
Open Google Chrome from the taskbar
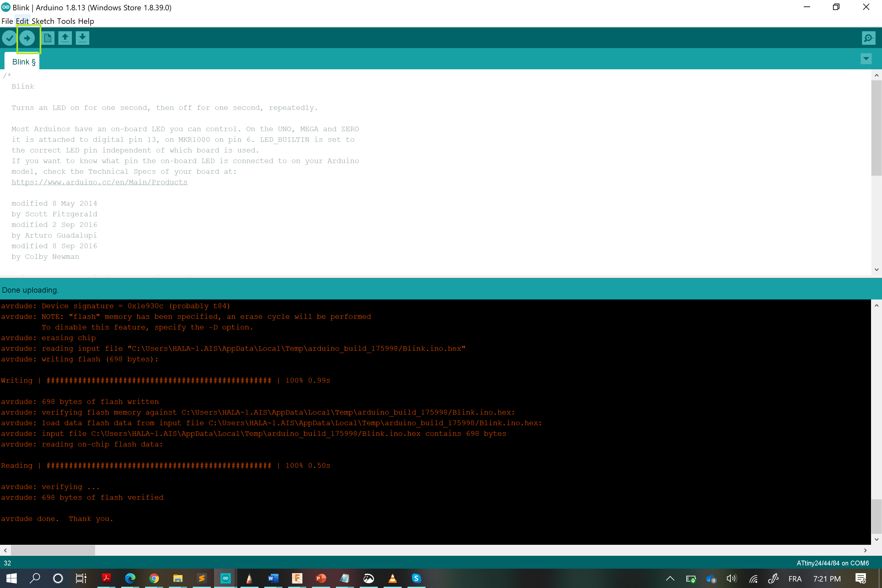pyautogui.click(x=154, y=578)
